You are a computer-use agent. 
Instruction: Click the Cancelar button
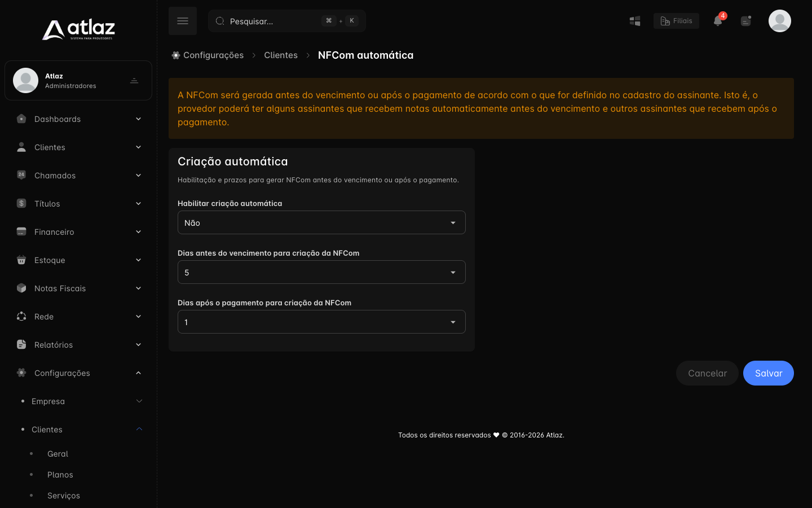(707, 373)
